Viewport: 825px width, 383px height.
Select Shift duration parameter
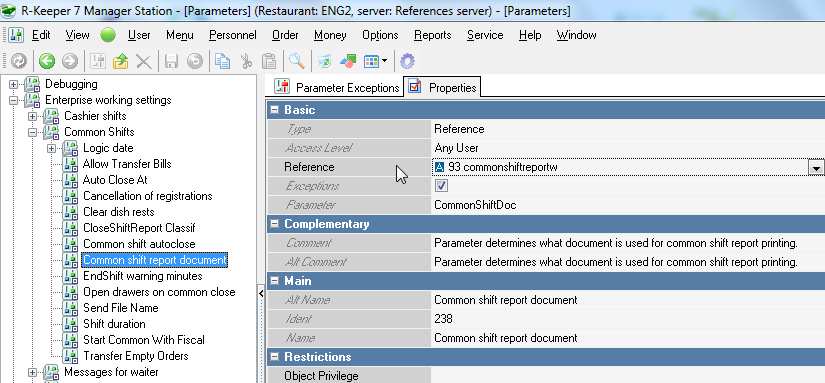[x=114, y=324]
